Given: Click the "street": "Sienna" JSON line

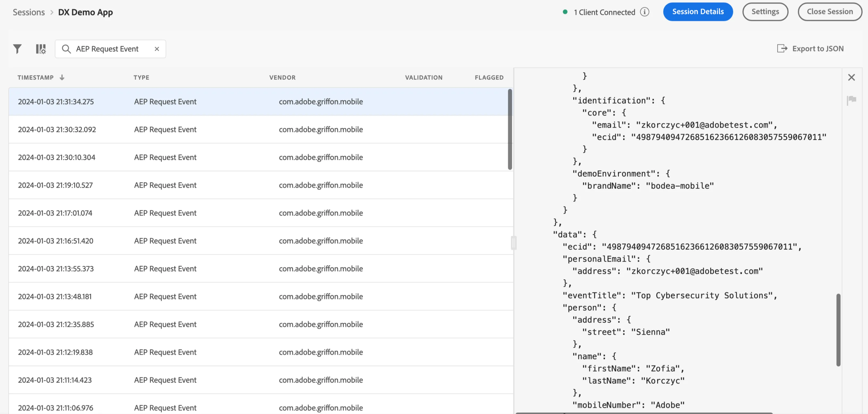Looking at the screenshot, I should tap(626, 332).
